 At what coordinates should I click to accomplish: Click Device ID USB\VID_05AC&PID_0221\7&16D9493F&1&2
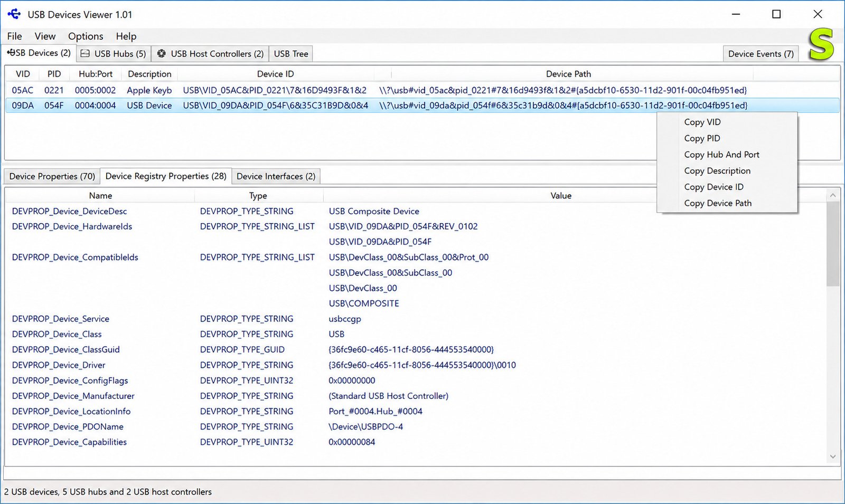click(275, 90)
